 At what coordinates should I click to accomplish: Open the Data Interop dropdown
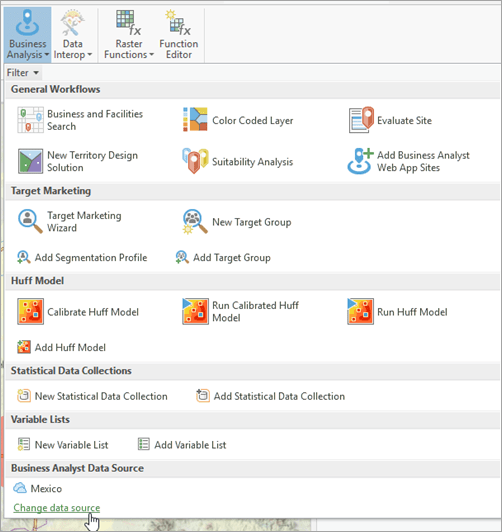pyautogui.click(x=73, y=35)
